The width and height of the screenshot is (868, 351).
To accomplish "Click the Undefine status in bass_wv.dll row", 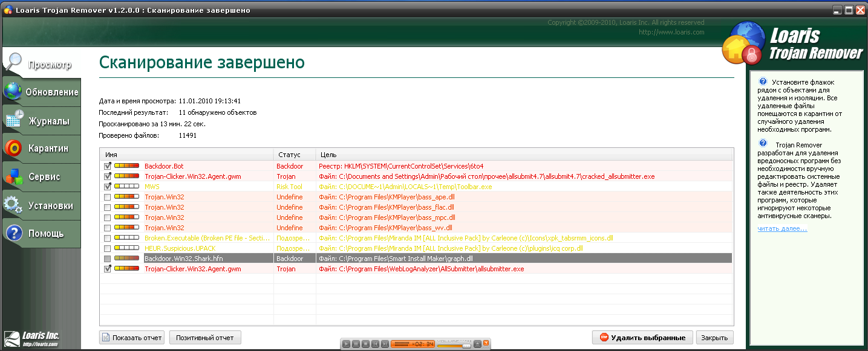I will 290,228.
